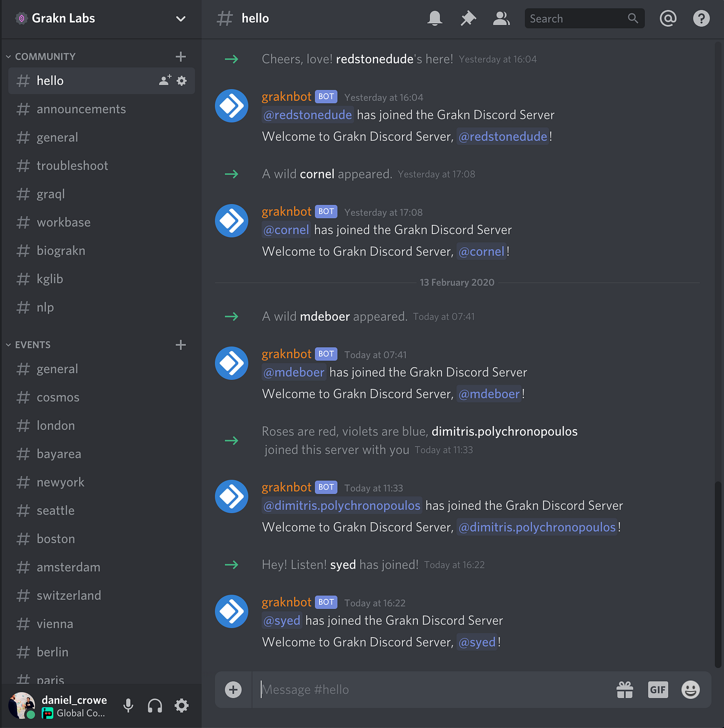Screen dimensions: 724x728
Task: Click graknbot avatar at Today 11:33
Action: [232, 496]
